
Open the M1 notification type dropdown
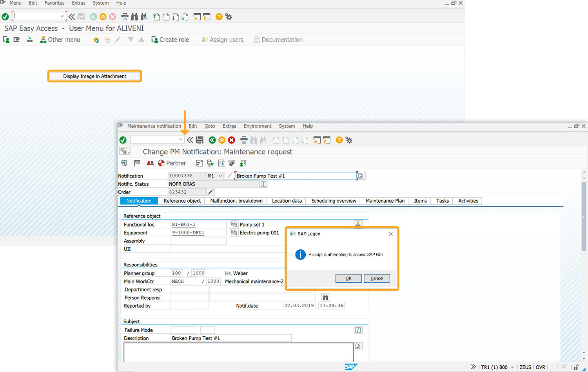tap(220, 176)
